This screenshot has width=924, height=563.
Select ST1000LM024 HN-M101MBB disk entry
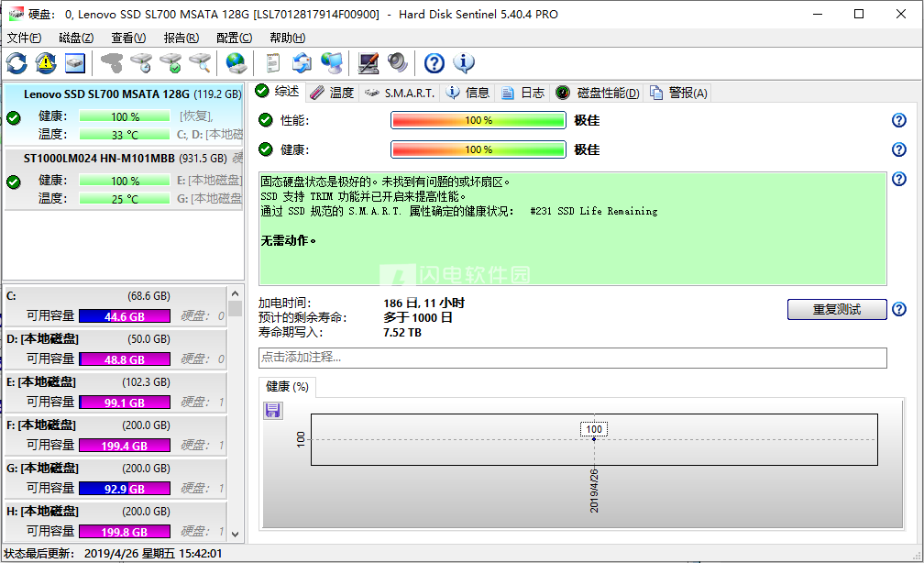pyautogui.click(x=124, y=179)
